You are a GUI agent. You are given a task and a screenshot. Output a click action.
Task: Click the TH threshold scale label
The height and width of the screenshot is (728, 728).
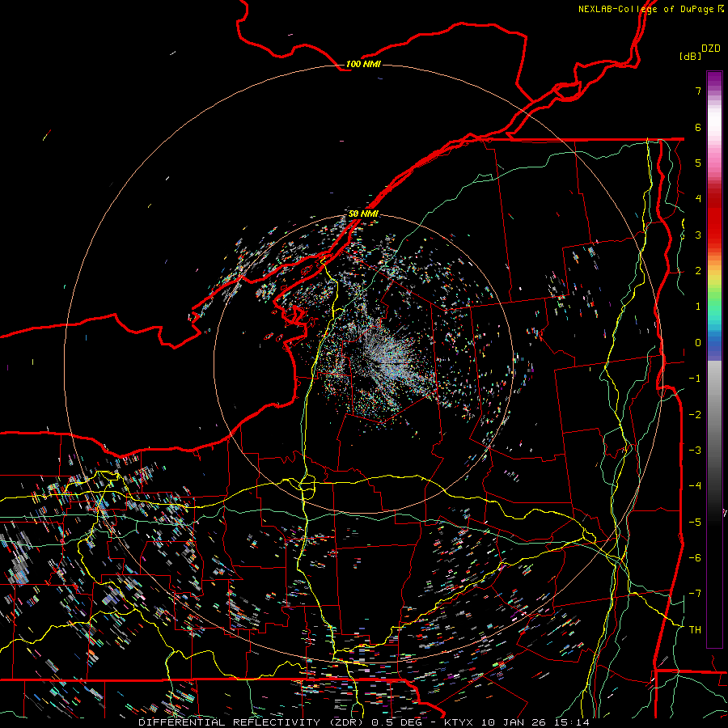(x=695, y=629)
